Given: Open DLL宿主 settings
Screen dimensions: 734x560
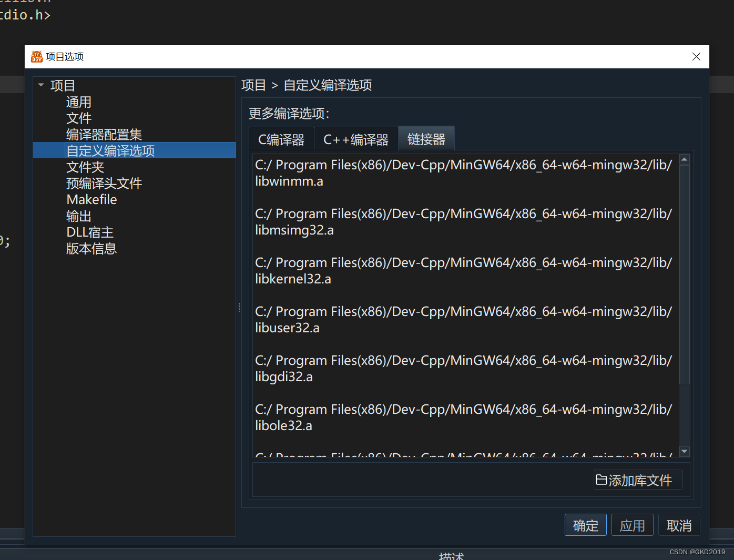Looking at the screenshot, I should pos(89,232).
